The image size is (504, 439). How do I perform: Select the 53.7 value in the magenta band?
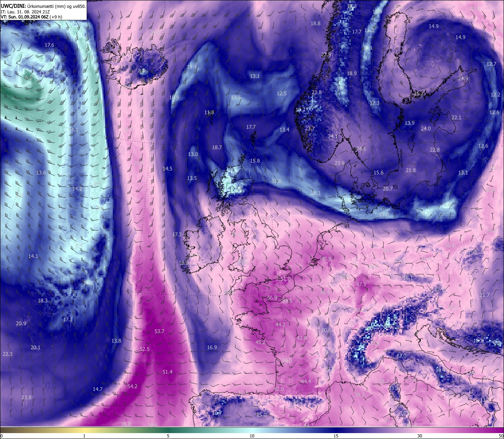tap(159, 332)
